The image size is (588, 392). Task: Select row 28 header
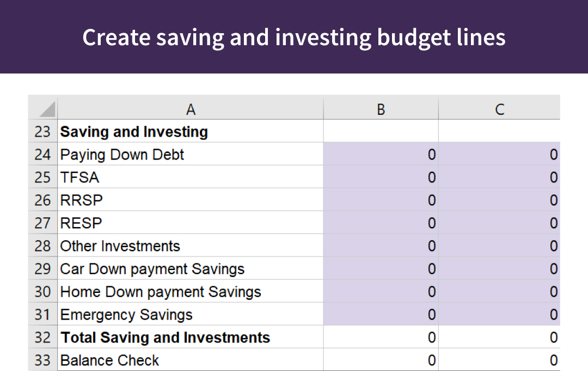[42, 246]
